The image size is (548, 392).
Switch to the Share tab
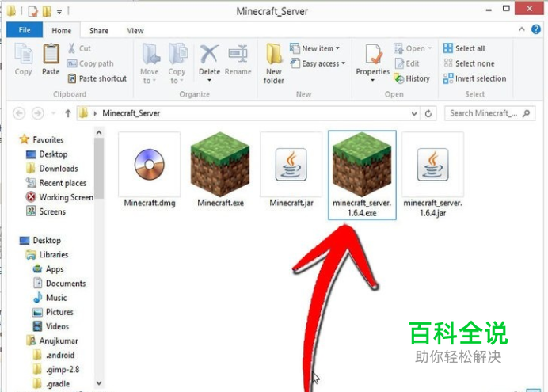(x=99, y=31)
